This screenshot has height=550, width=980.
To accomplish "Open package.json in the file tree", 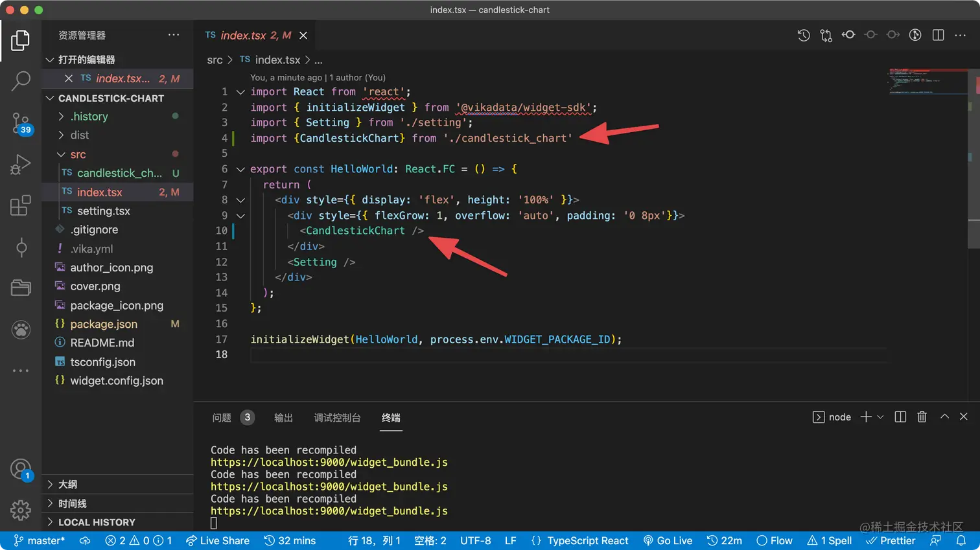I will pyautogui.click(x=104, y=324).
